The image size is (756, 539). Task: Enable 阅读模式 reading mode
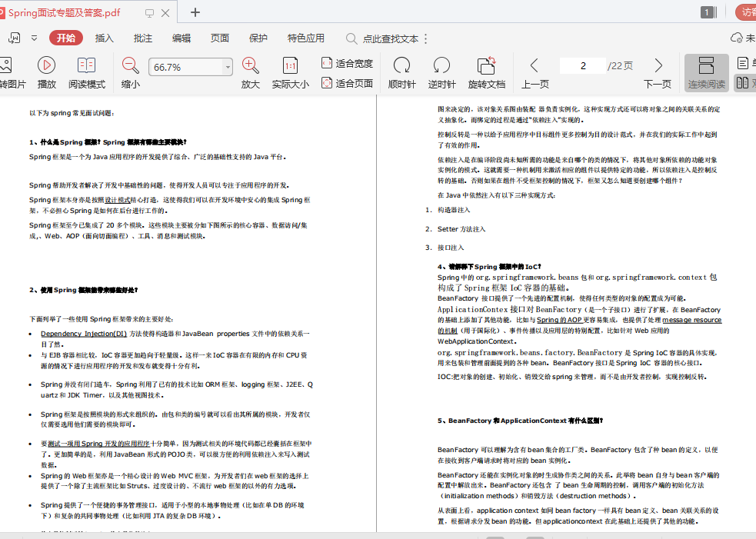coord(87,72)
